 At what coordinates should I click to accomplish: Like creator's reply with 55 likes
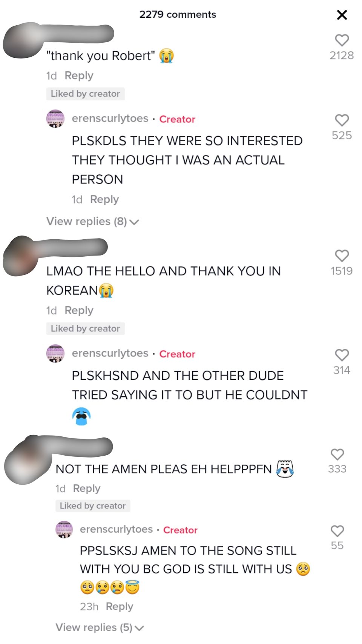tap(337, 531)
